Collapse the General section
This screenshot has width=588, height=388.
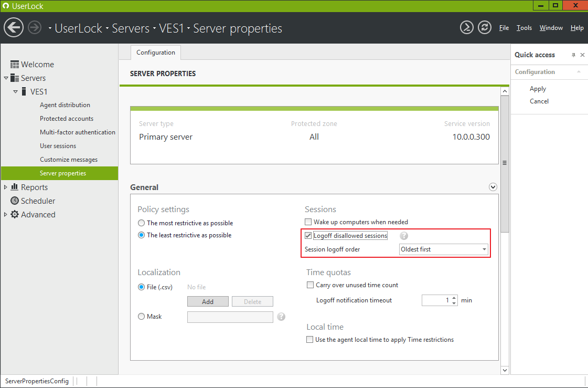pyautogui.click(x=493, y=187)
